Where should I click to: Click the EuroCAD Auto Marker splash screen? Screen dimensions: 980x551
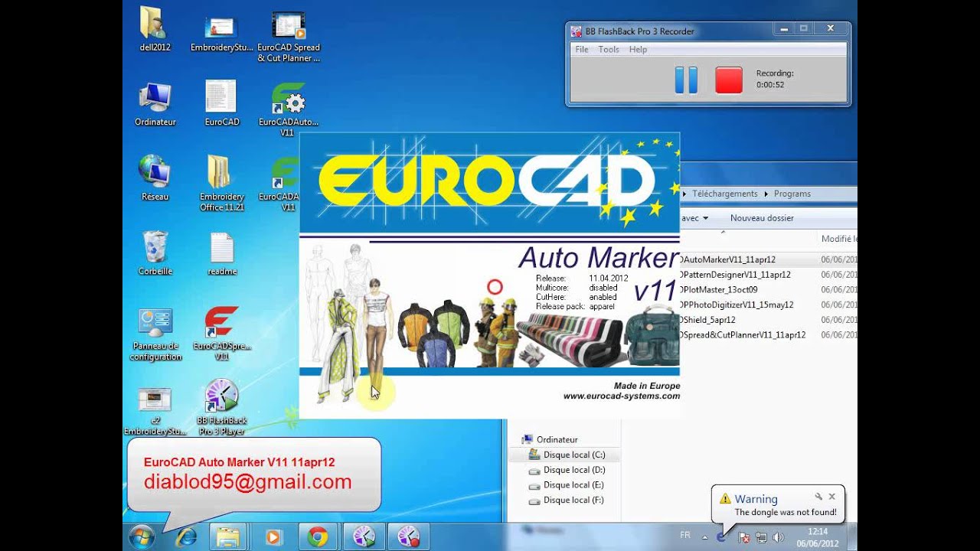click(x=489, y=275)
